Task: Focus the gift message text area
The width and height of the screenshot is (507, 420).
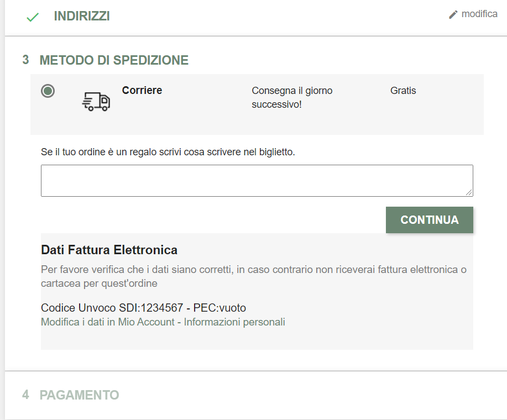Action: (257, 180)
